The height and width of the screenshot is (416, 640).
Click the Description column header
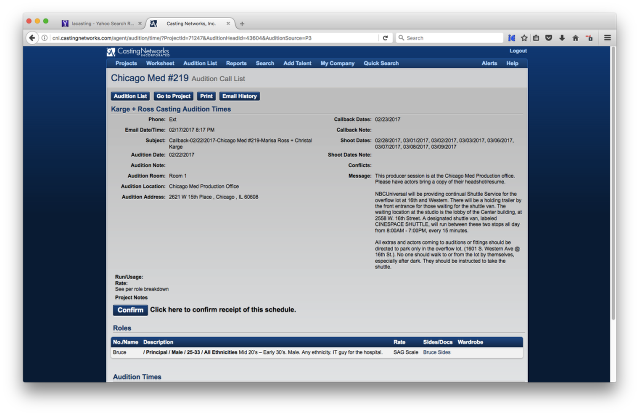coord(158,343)
